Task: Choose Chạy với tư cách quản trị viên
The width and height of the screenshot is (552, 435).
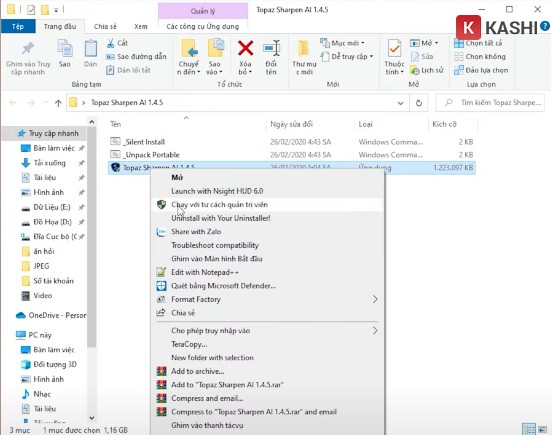Action: (268, 205)
